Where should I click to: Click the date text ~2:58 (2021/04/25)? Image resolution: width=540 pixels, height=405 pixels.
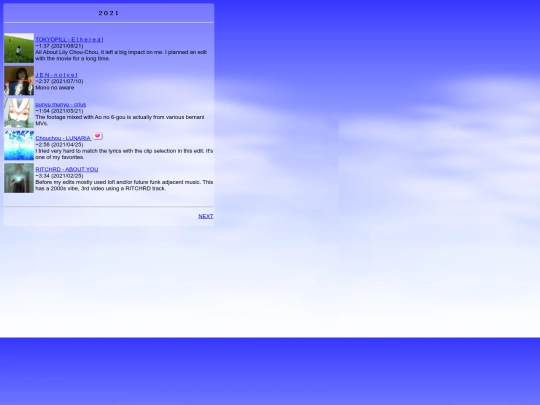pos(59,145)
